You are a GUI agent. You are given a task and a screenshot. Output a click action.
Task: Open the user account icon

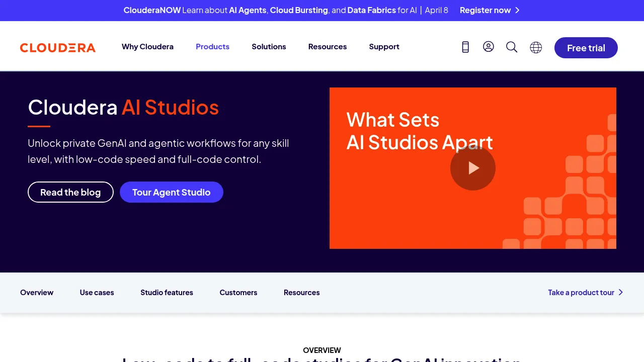pos(489,47)
